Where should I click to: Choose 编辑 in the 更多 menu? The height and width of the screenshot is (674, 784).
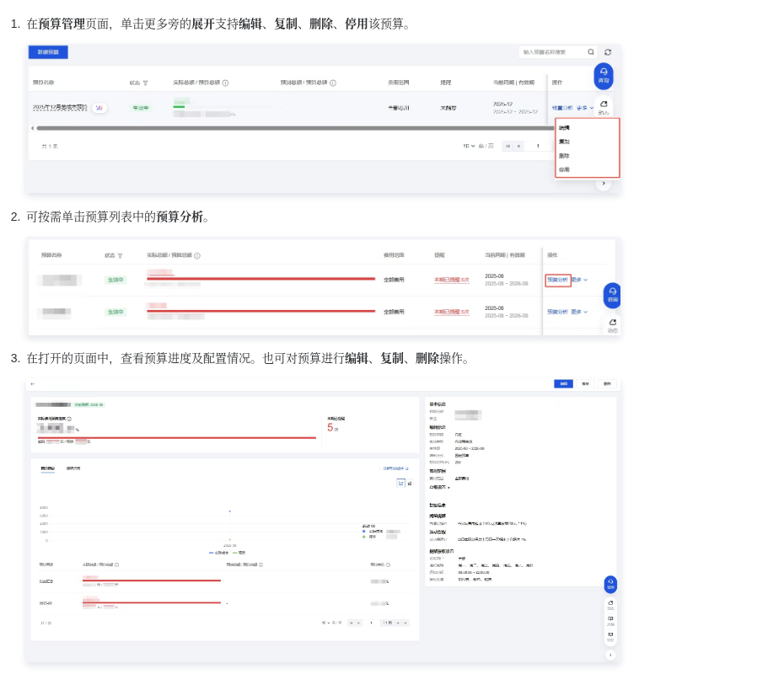[x=564, y=128]
